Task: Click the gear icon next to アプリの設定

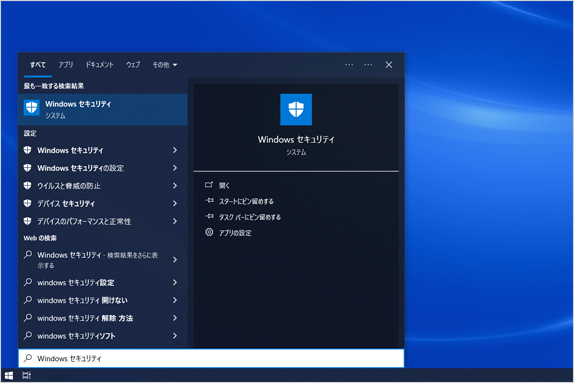Action: click(209, 232)
